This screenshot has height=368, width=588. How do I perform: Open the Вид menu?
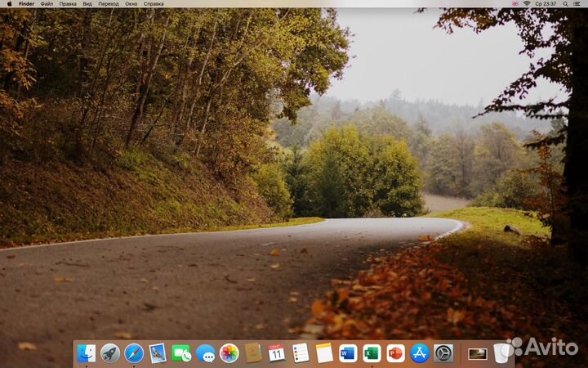pos(87,4)
